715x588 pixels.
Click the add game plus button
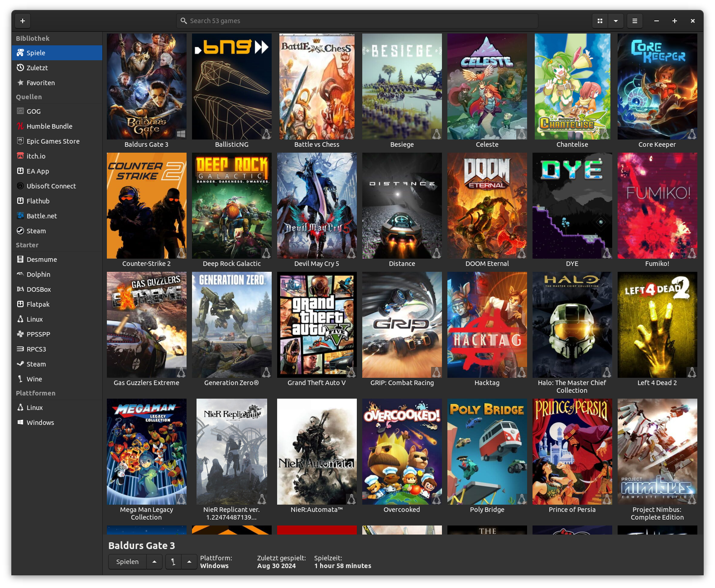23,21
